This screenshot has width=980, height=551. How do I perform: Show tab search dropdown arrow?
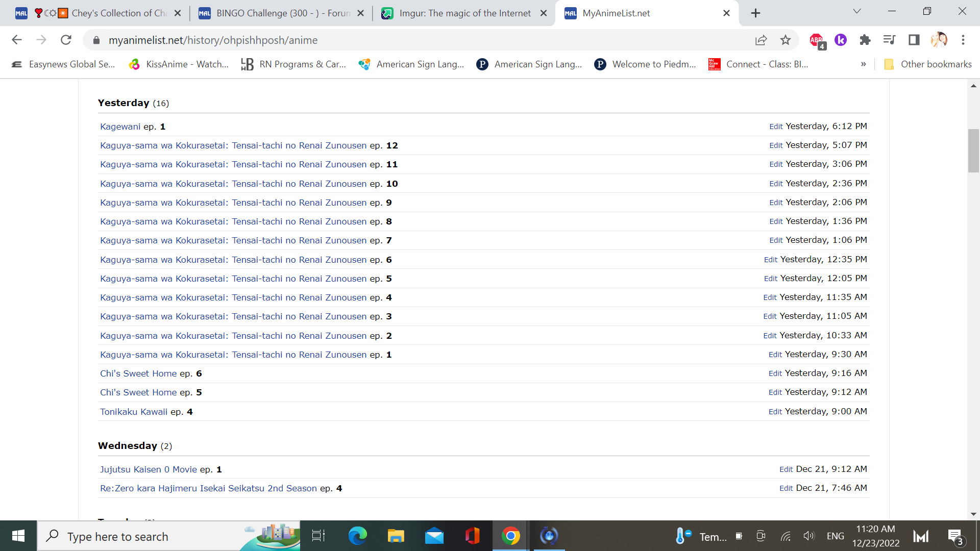pos(857,11)
